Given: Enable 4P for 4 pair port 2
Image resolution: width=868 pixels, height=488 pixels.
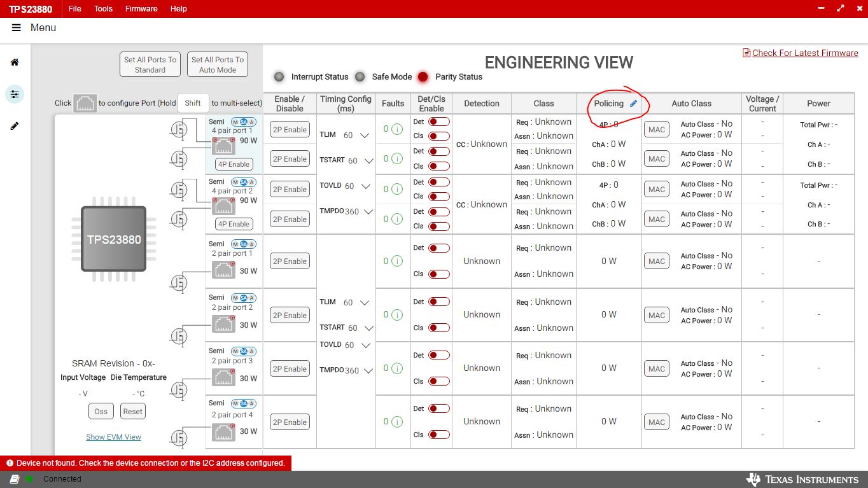Looking at the screenshot, I should point(234,224).
